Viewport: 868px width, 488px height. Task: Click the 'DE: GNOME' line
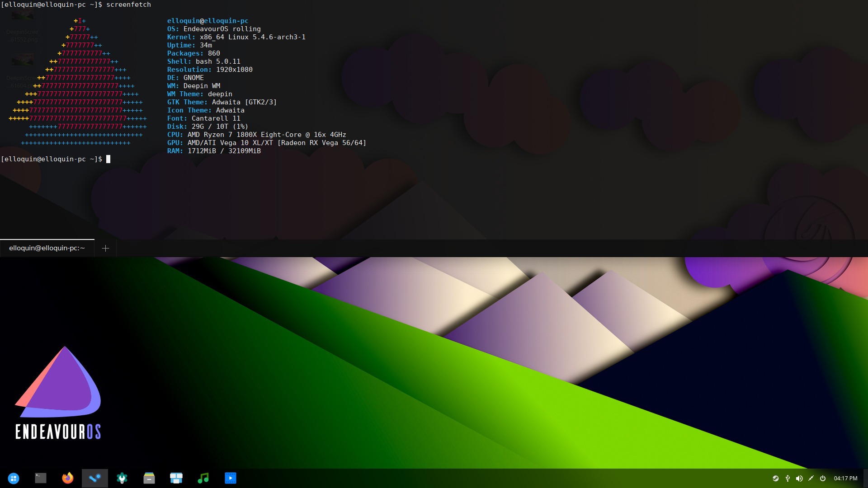point(185,78)
